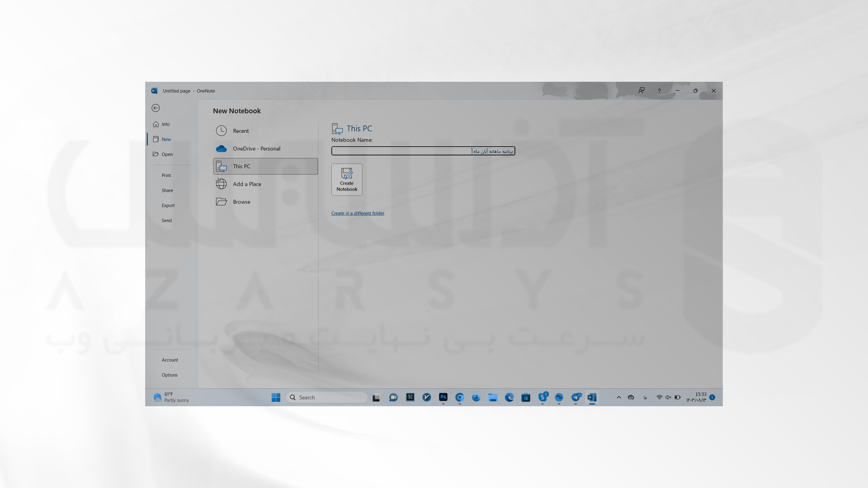Click the Share option in sidebar
The width and height of the screenshot is (868, 488).
(167, 190)
